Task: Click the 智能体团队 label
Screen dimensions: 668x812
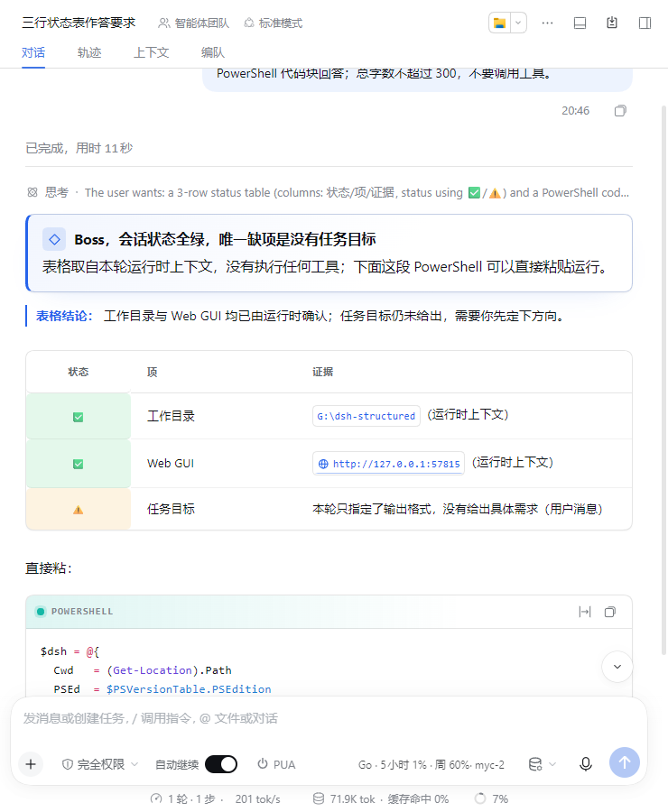Action: [x=194, y=23]
